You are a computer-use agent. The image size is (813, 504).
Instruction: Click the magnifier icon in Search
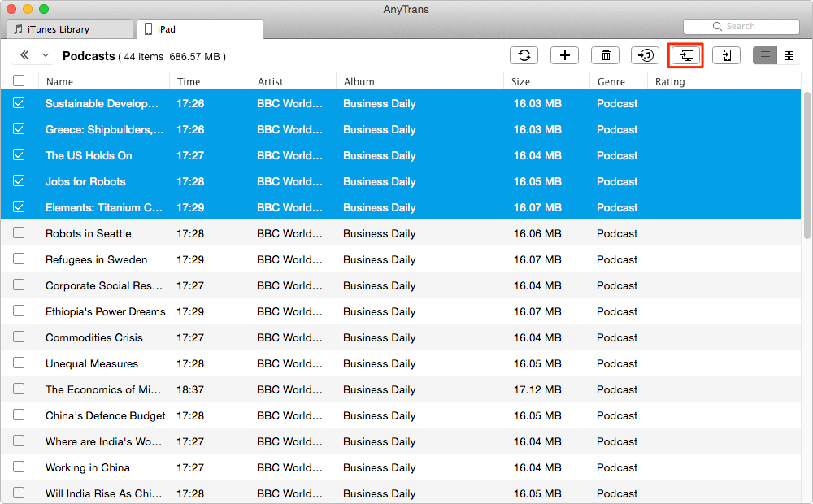(717, 27)
